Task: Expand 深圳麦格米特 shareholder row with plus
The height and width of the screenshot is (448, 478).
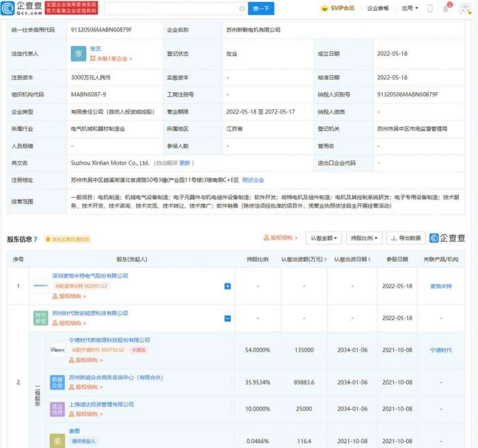Action: pos(227,286)
